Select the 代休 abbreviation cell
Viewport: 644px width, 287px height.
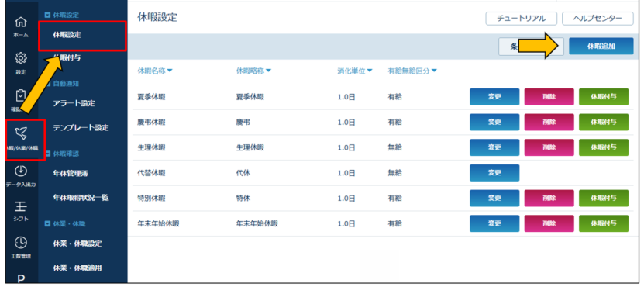point(243,173)
